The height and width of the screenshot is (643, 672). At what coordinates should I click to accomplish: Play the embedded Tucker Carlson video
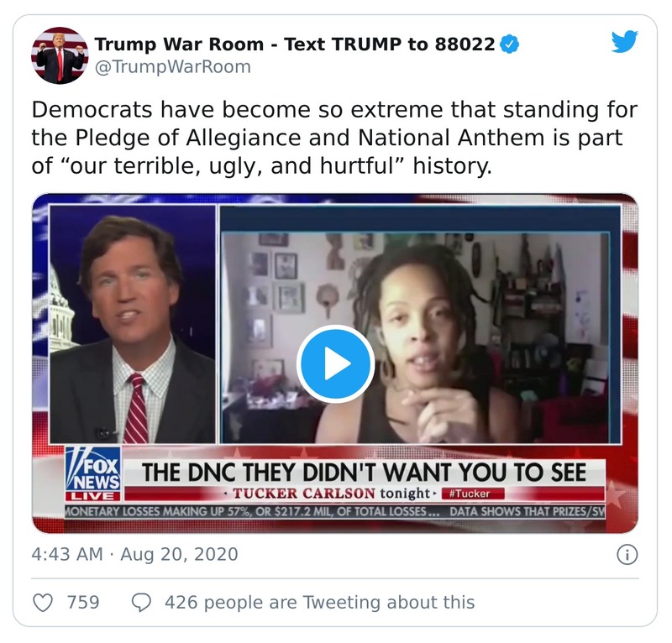pos(336,361)
